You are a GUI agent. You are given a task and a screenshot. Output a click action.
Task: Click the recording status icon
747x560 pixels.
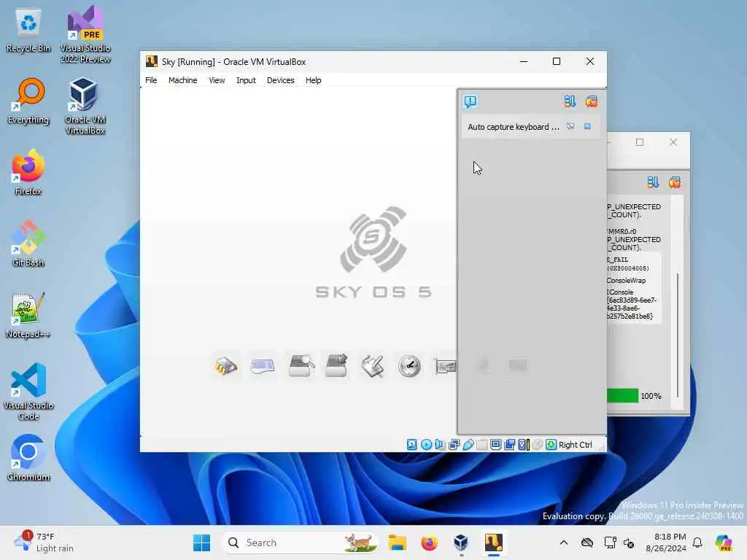point(509,445)
